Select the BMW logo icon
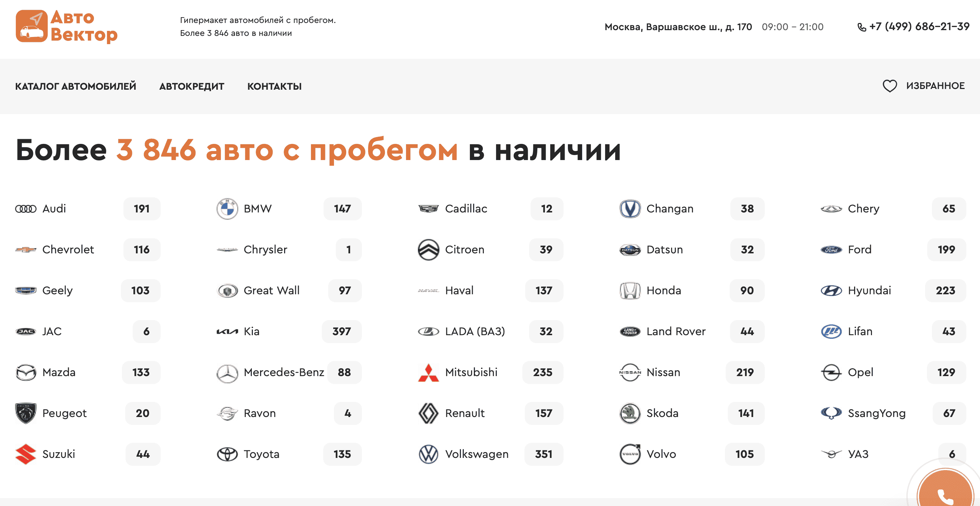This screenshot has width=980, height=506. coord(227,209)
